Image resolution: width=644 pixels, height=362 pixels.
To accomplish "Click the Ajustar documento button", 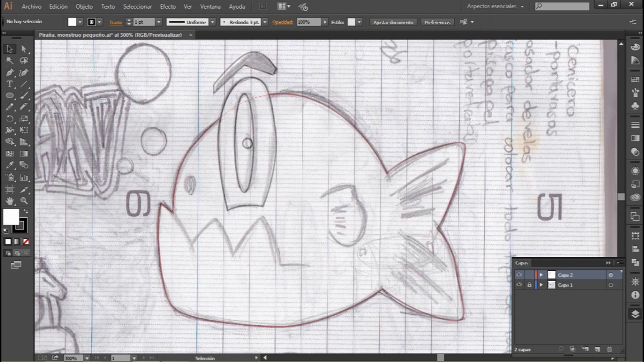I will (x=393, y=22).
